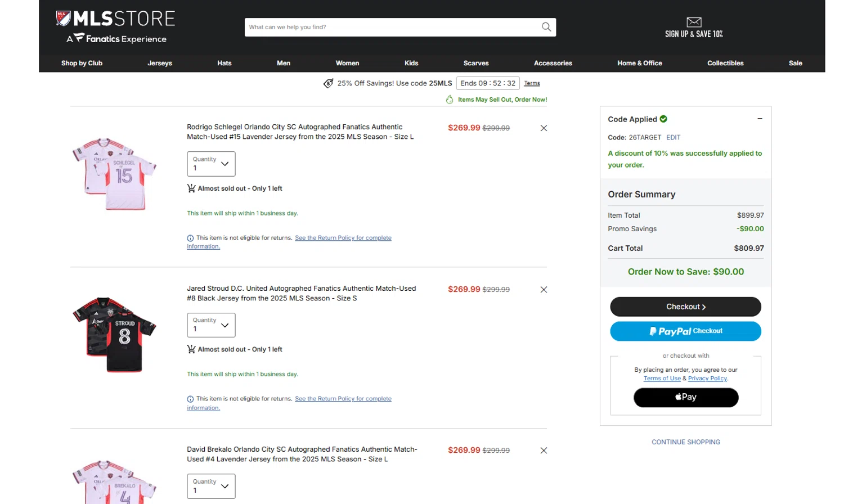Open quantity dropdown for Schlegel jersey
The width and height of the screenshot is (844, 504).
point(211,164)
